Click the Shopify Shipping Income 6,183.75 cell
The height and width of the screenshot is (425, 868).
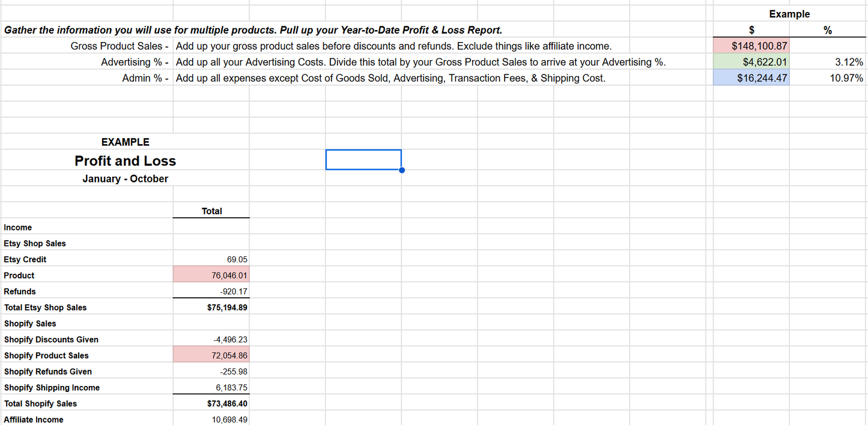211,387
